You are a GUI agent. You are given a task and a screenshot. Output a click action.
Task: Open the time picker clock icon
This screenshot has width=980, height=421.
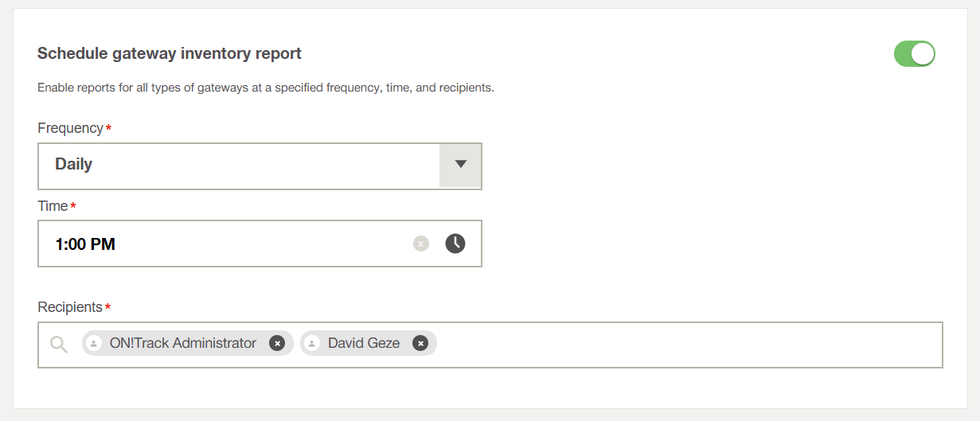pos(455,244)
